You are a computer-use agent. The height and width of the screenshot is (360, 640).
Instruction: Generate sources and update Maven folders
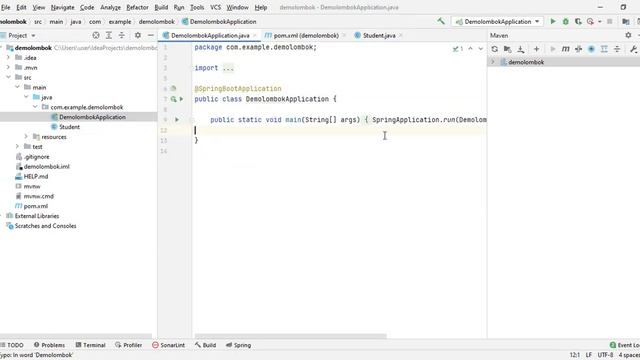[507, 49]
